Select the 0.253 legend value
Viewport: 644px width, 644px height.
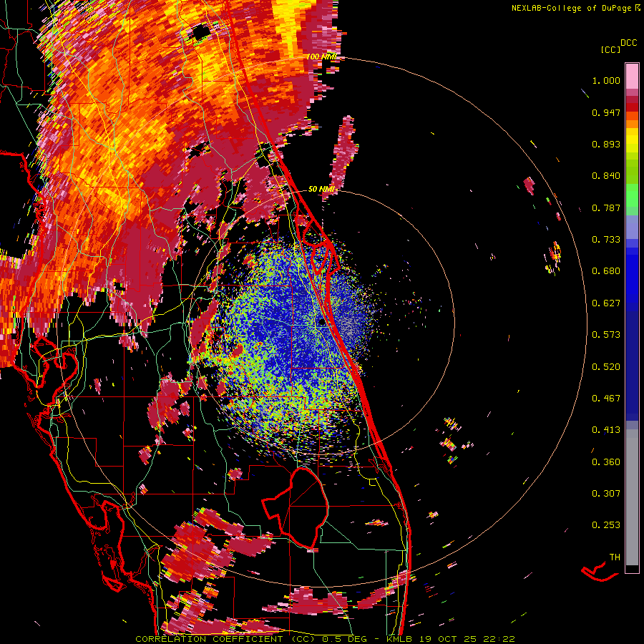point(606,525)
